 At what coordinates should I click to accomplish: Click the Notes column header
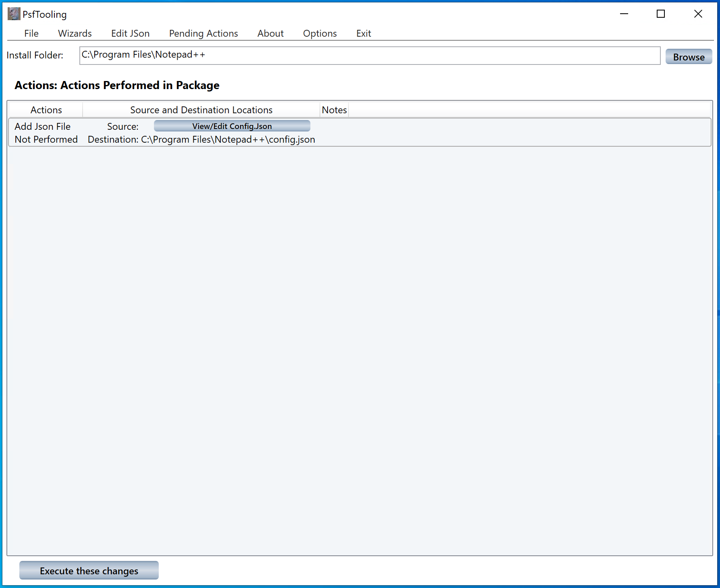tap(334, 110)
